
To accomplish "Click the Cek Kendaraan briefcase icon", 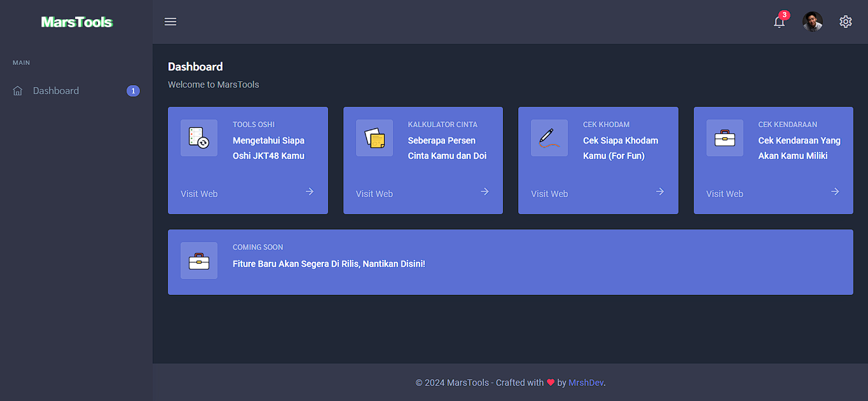I will click(725, 138).
